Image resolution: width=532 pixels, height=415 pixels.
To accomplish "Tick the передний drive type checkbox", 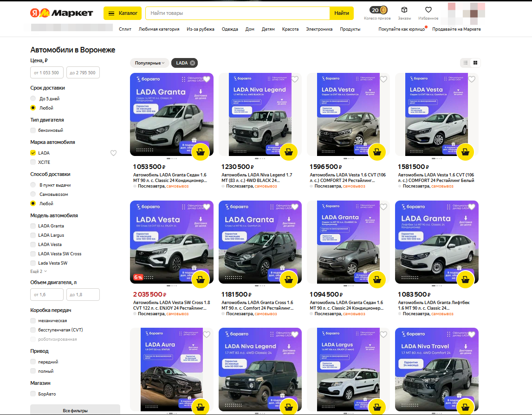I will pos(33,362).
